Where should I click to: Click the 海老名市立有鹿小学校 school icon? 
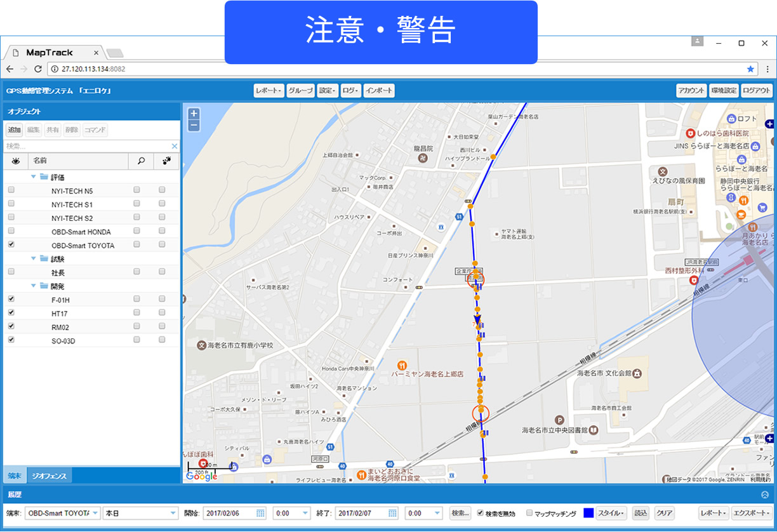(202, 345)
